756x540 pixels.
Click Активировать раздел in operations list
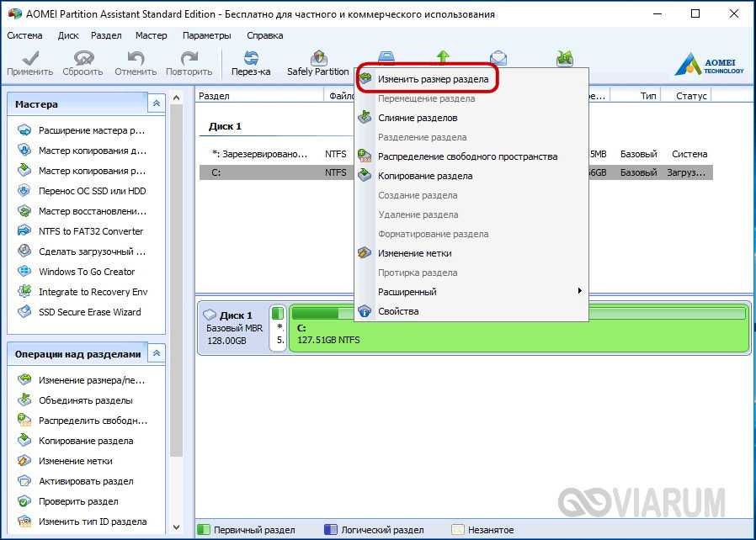pyautogui.click(x=86, y=481)
